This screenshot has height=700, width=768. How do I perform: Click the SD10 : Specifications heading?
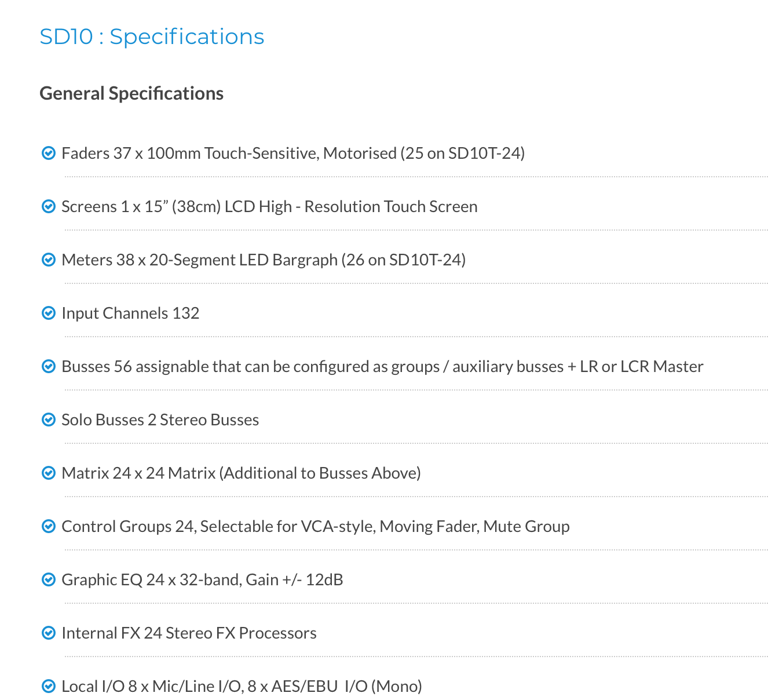(x=152, y=37)
